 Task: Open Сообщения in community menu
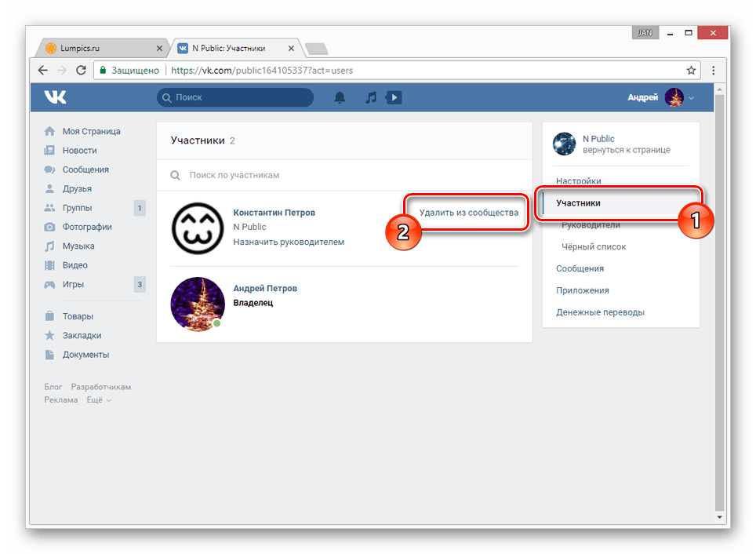(x=580, y=269)
